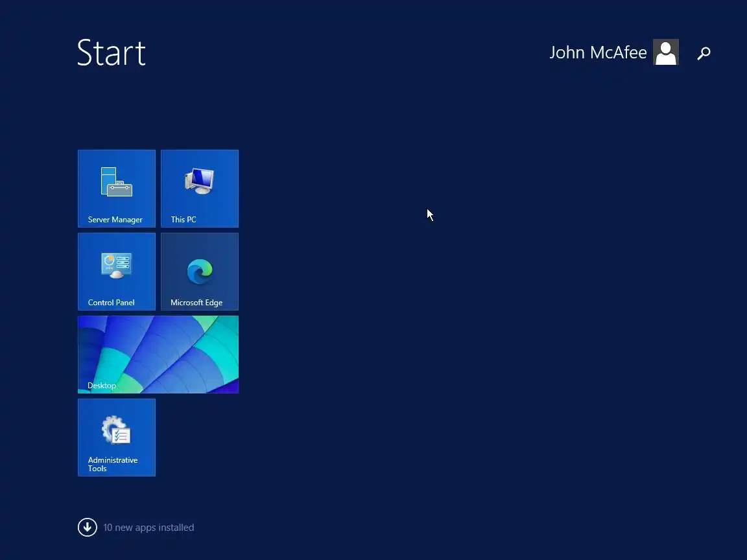Launch the Control Panel tile
This screenshot has height=560, width=747.
[x=117, y=272]
